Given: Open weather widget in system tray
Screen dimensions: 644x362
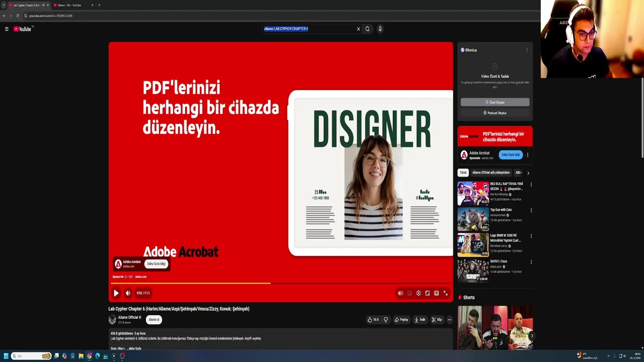Looking at the screenshot, I should click(x=587, y=356).
